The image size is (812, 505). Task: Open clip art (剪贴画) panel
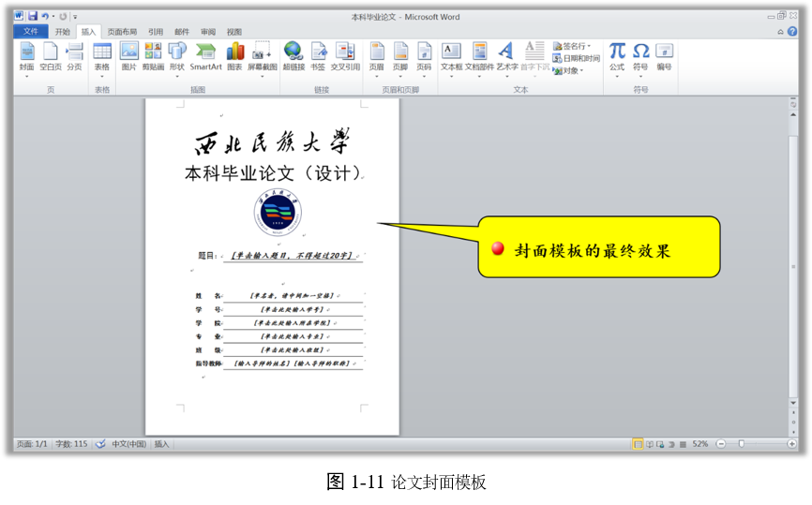(x=153, y=57)
